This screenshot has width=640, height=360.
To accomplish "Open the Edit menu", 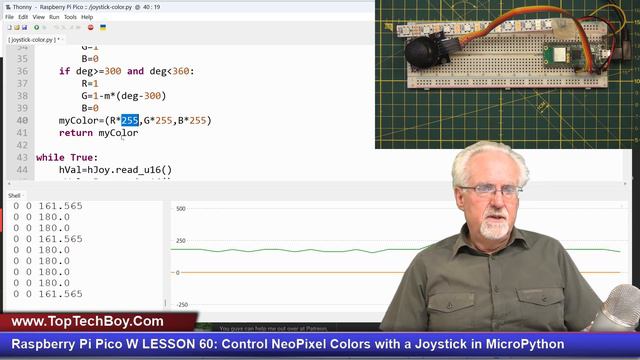I will (23, 17).
